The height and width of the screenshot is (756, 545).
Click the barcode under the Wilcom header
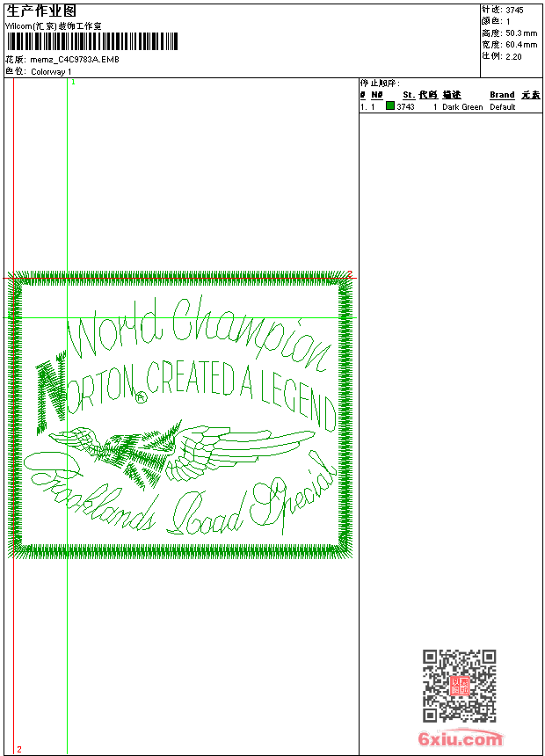92,41
